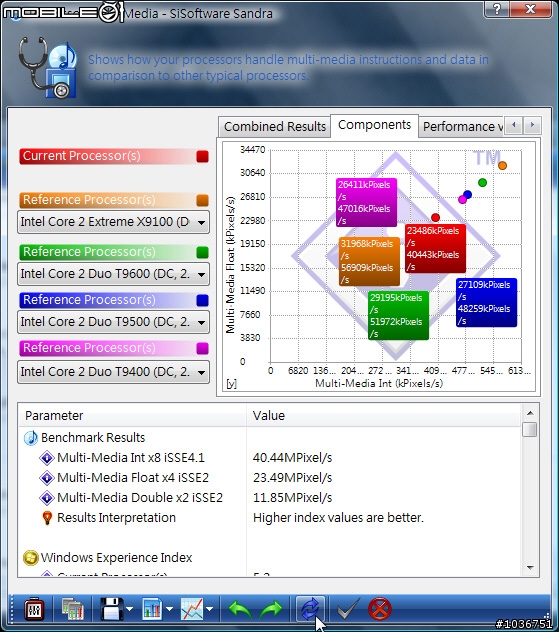559x632 pixels.
Task: Click the grey checkmark OK icon
Action: [x=348, y=609]
